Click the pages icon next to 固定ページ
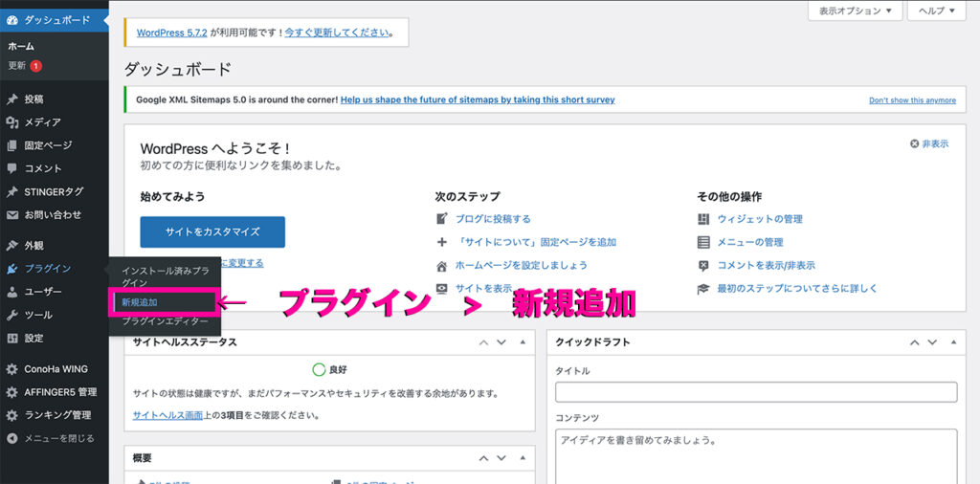Image resolution: width=980 pixels, height=484 pixels. click(x=11, y=145)
